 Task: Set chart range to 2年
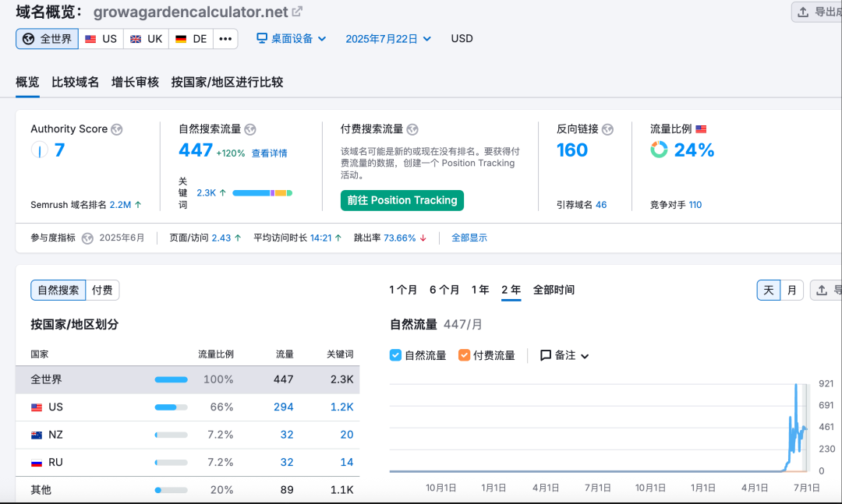(x=511, y=290)
